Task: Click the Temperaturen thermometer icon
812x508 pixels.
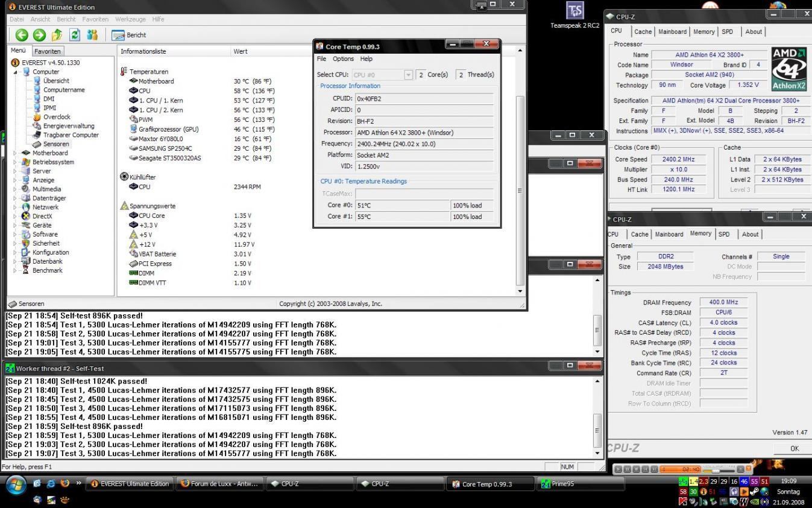Action: click(124, 72)
